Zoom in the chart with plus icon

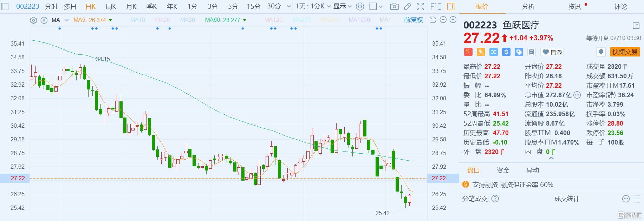[453, 20]
